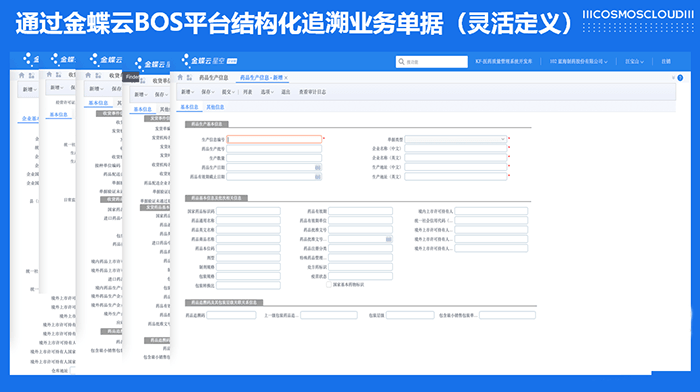
Task: Click the home icon in the front window
Action: 180,77
